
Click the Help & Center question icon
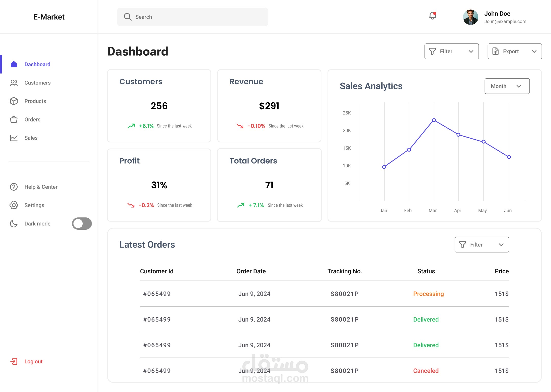(14, 187)
